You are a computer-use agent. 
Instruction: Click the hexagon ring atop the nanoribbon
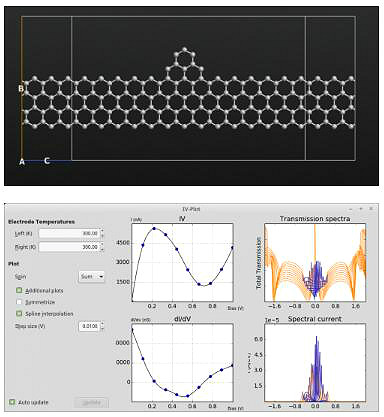point(184,59)
